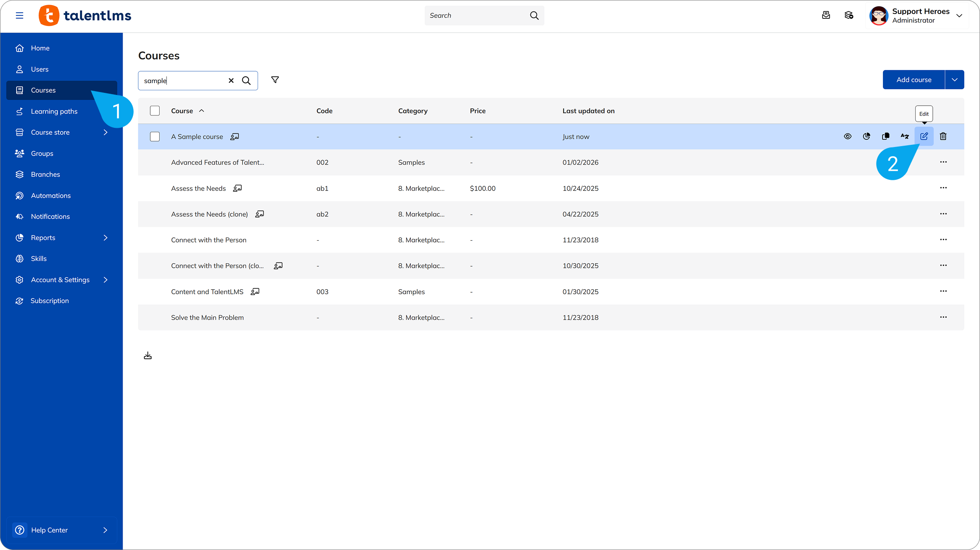Open the Advanced Features of Talent... course
Screen dimensions: 980x550
218,162
